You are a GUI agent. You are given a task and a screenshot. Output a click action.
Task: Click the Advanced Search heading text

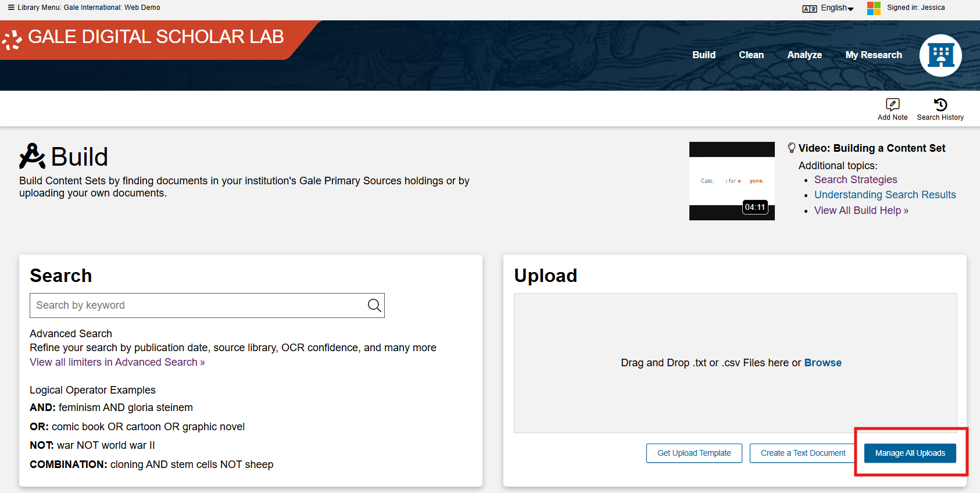click(70, 334)
